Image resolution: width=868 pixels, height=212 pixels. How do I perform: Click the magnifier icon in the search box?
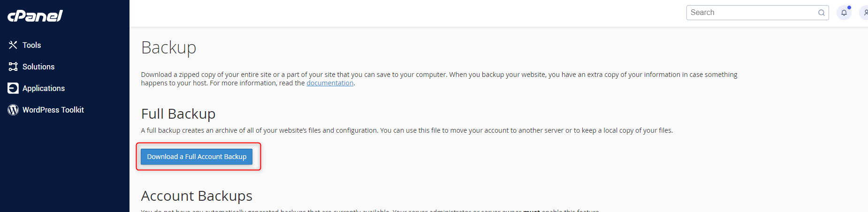tap(822, 13)
